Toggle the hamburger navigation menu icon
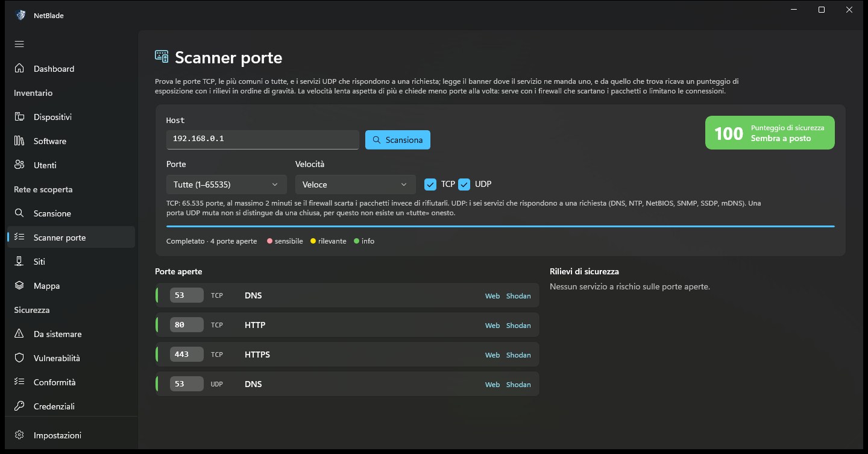 coord(19,44)
